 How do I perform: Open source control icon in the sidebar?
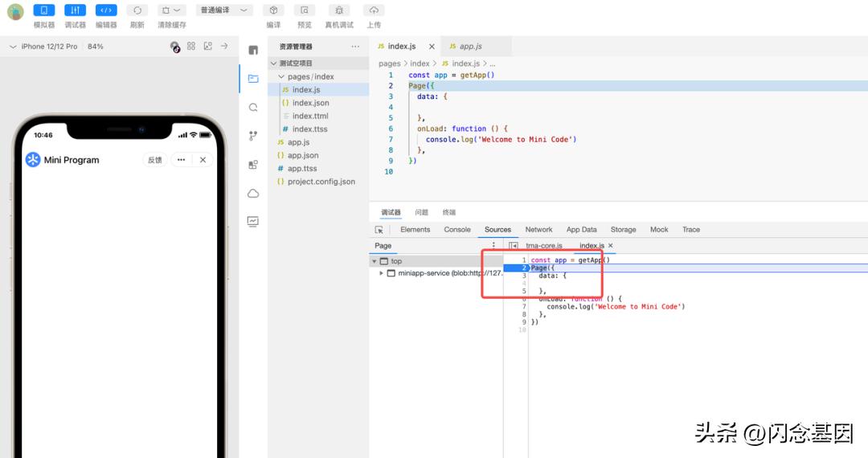click(253, 136)
